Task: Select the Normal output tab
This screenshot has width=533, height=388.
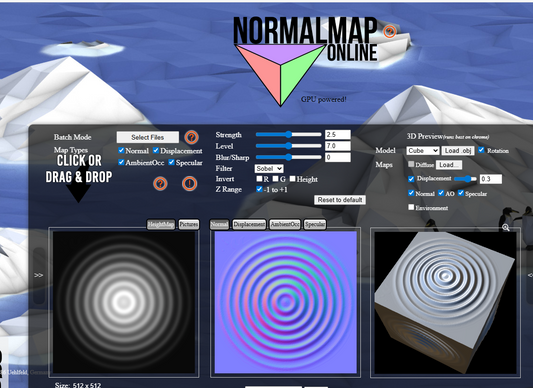Action: pos(219,224)
